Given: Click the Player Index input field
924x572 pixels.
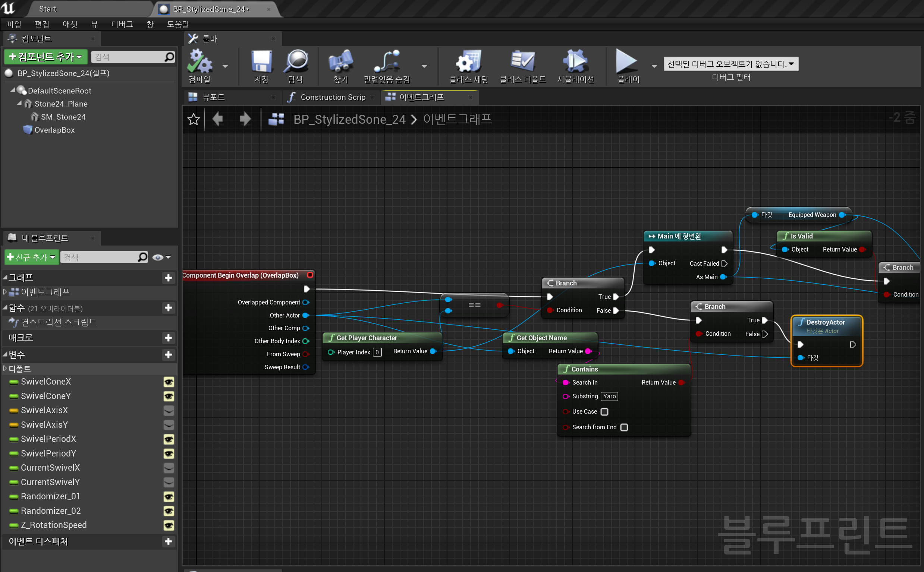Looking at the screenshot, I should click(377, 352).
